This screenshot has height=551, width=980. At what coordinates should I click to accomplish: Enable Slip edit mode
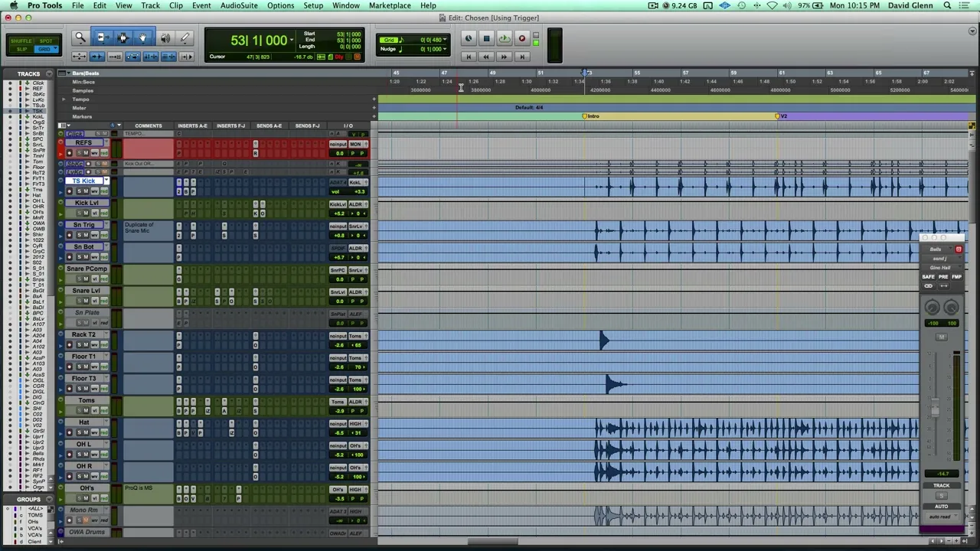22,49
